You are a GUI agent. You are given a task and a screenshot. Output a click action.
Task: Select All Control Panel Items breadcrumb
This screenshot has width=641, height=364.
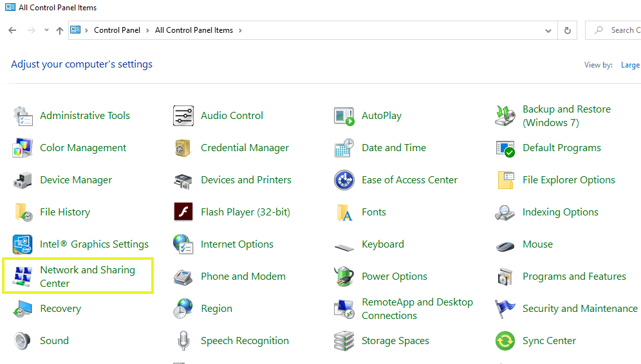[194, 30]
